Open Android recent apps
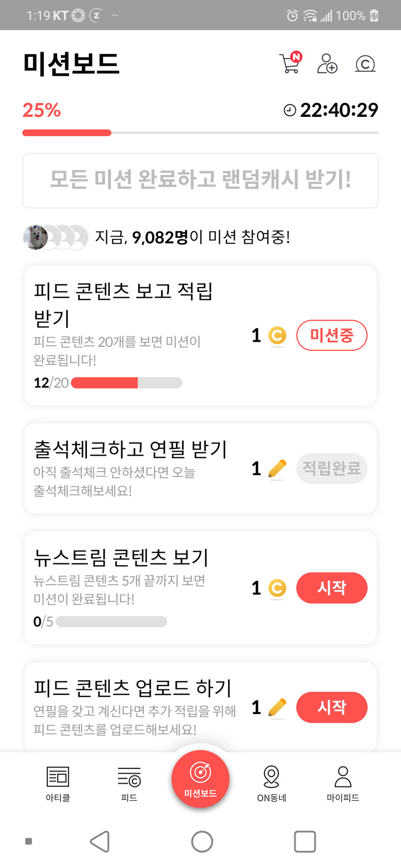 [x=305, y=841]
